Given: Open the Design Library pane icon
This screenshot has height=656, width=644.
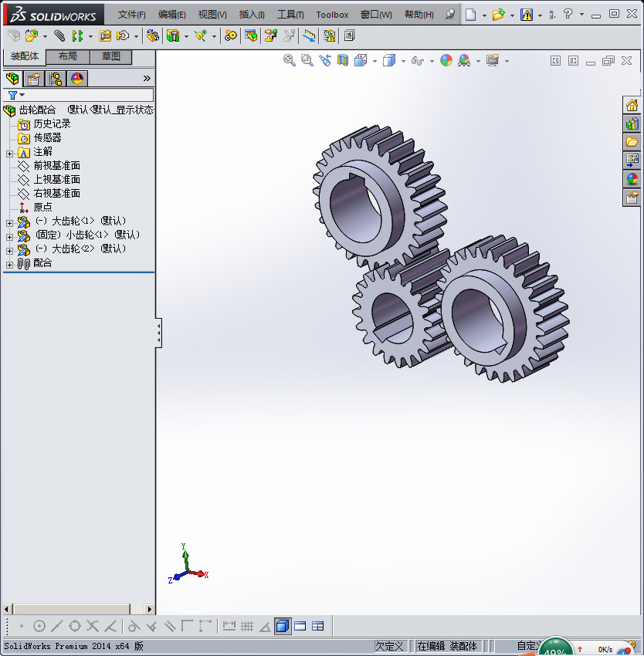Looking at the screenshot, I should (x=632, y=123).
